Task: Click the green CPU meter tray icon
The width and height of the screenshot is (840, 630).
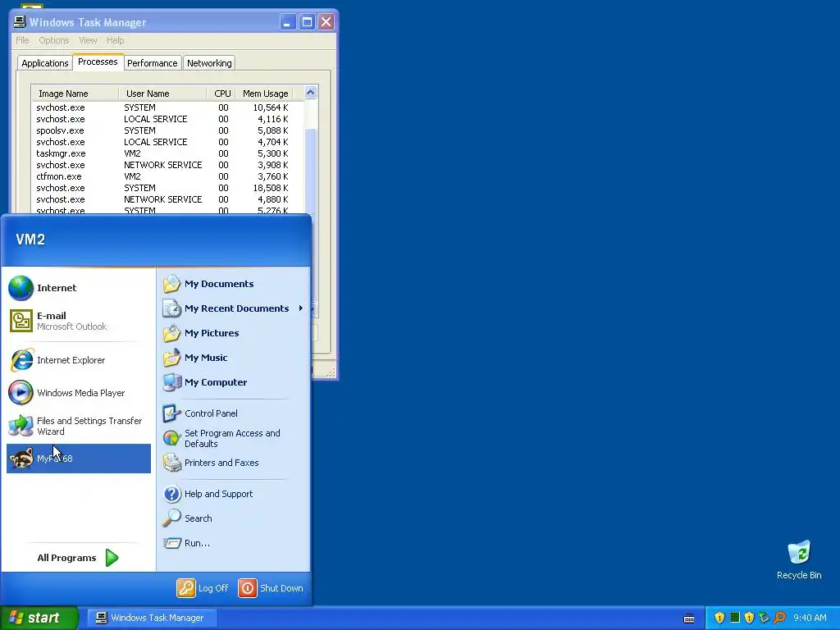Action: [735, 618]
